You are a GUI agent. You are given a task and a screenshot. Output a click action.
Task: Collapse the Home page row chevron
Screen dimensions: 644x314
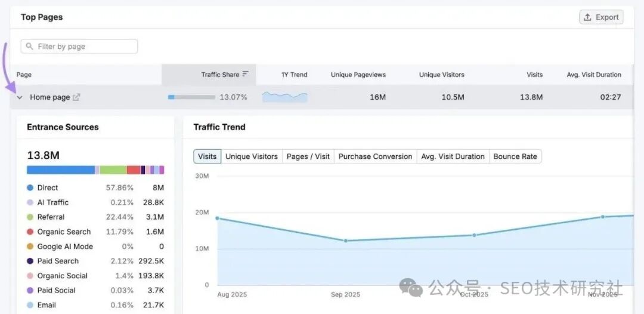point(20,97)
